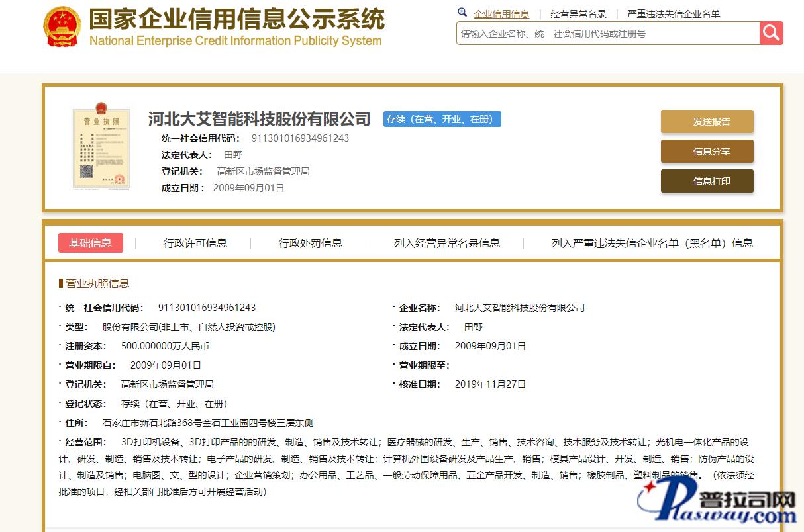
Task: Click the company name heading 河北大艾智能科技股份有限公司
Action: 259,119
